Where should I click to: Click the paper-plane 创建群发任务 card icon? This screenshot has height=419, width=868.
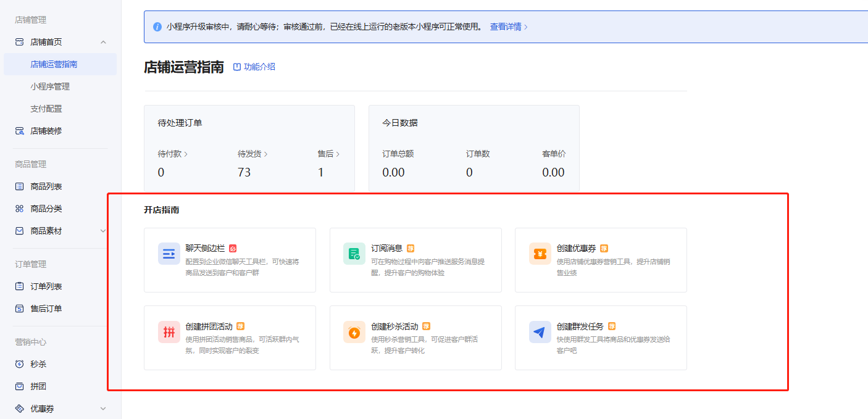540,332
